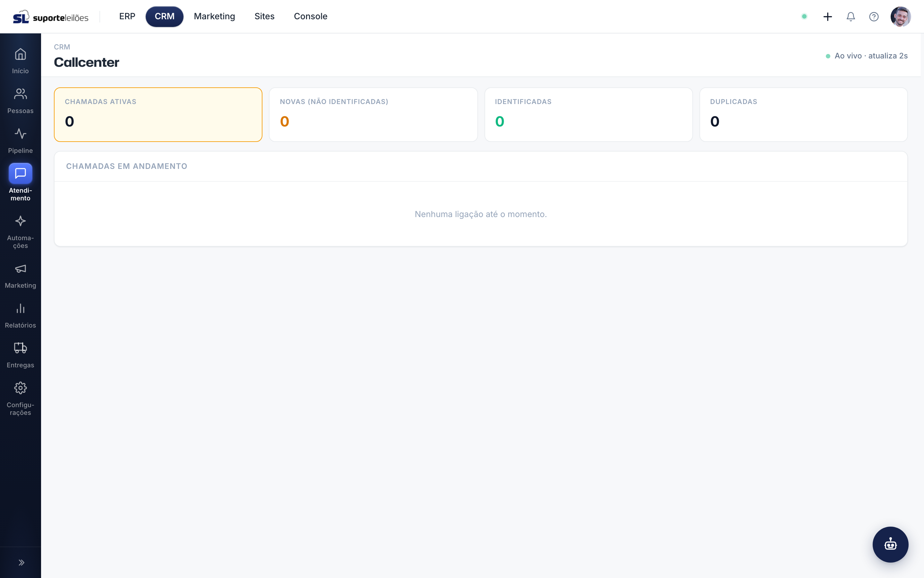Select the Chamadas Ativas card
This screenshot has width=924, height=578.
tap(158, 115)
